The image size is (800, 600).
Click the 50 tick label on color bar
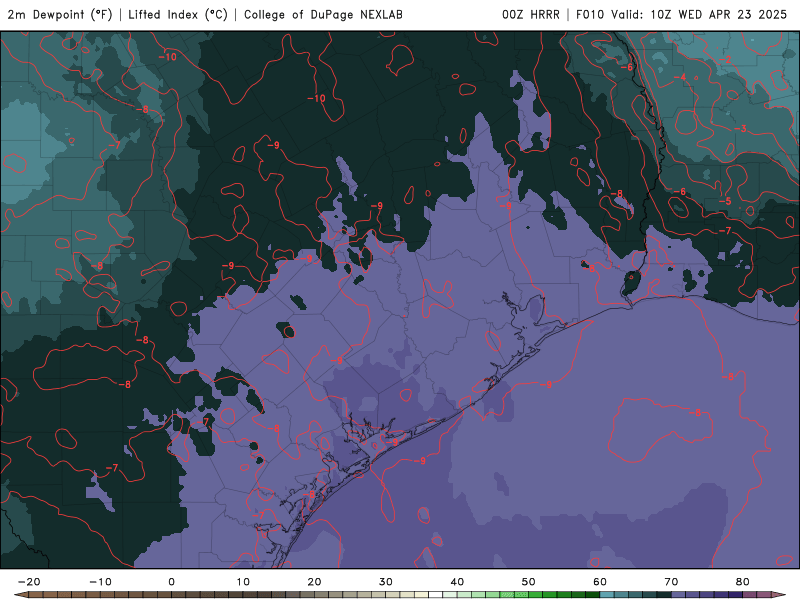pos(529,582)
